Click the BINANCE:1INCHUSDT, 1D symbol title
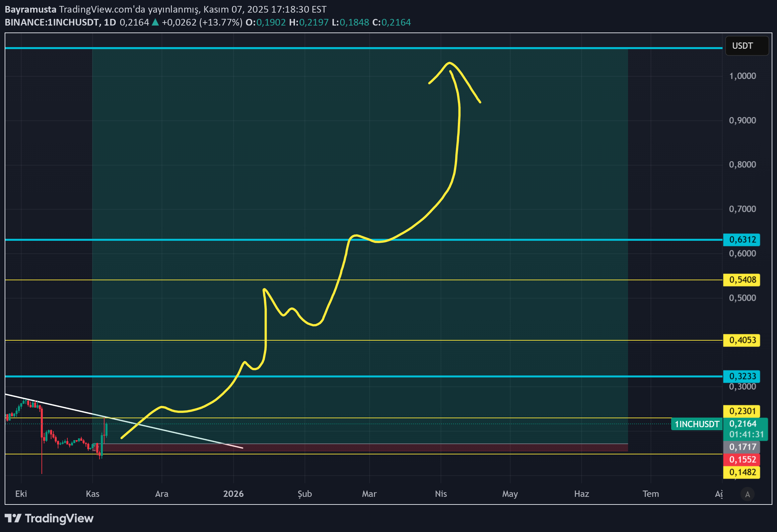Screen dimensions: 777x532 tap(60, 23)
